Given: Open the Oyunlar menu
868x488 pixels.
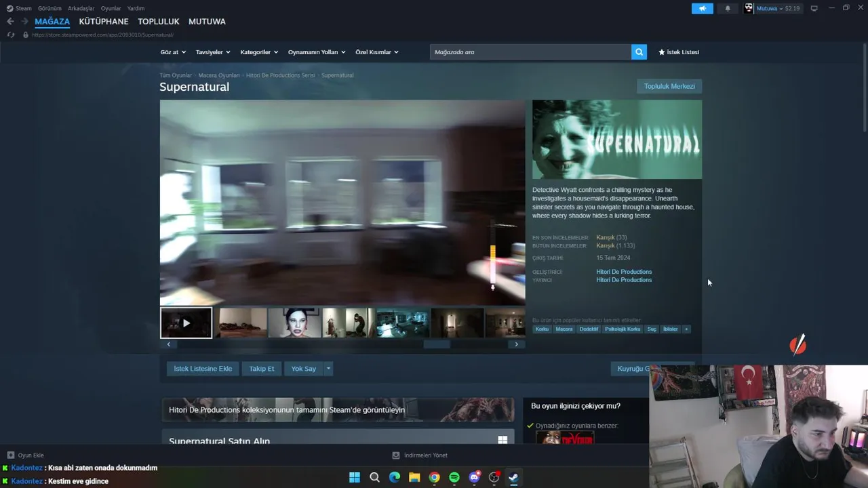Looking at the screenshot, I should [111, 8].
